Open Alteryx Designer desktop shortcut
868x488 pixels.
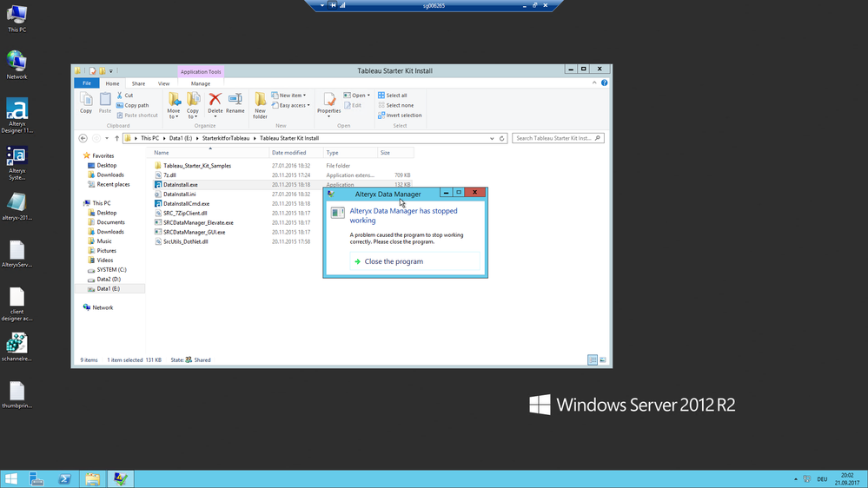[17, 116]
